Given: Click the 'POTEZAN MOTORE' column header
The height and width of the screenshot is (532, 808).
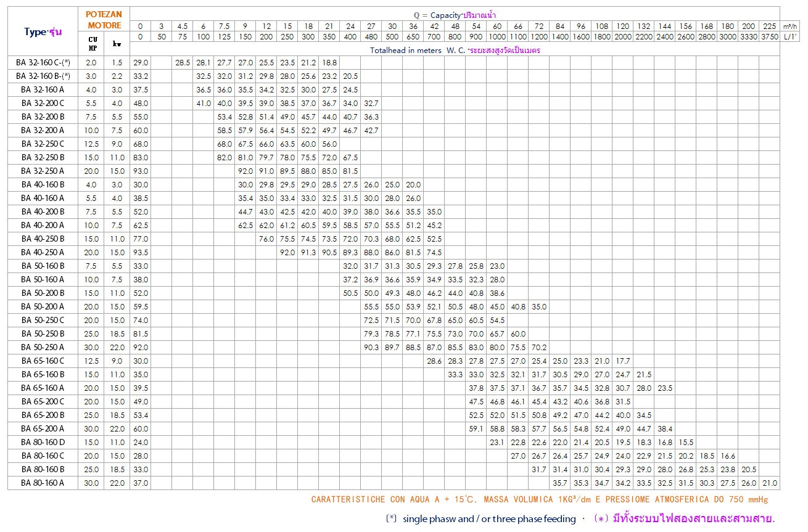Looking at the screenshot, I should coord(104,20).
